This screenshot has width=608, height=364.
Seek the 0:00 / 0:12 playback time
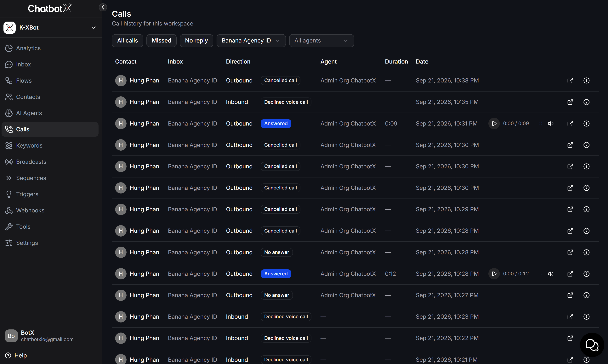coord(516,274)
